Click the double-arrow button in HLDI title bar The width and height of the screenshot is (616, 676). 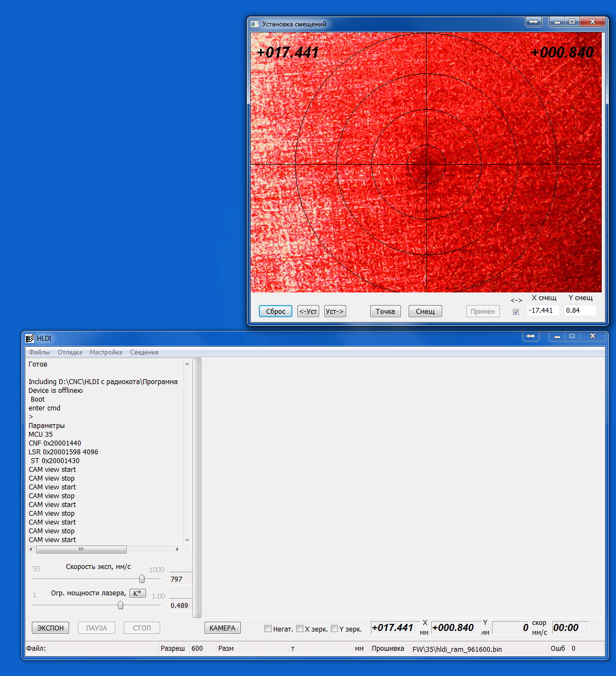pos(531,336)
